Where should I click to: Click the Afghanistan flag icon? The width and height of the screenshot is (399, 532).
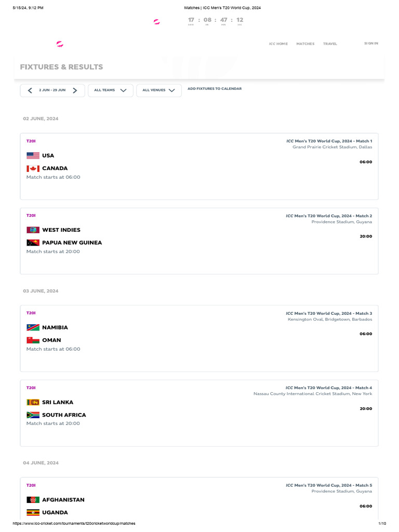coord(33,500)
